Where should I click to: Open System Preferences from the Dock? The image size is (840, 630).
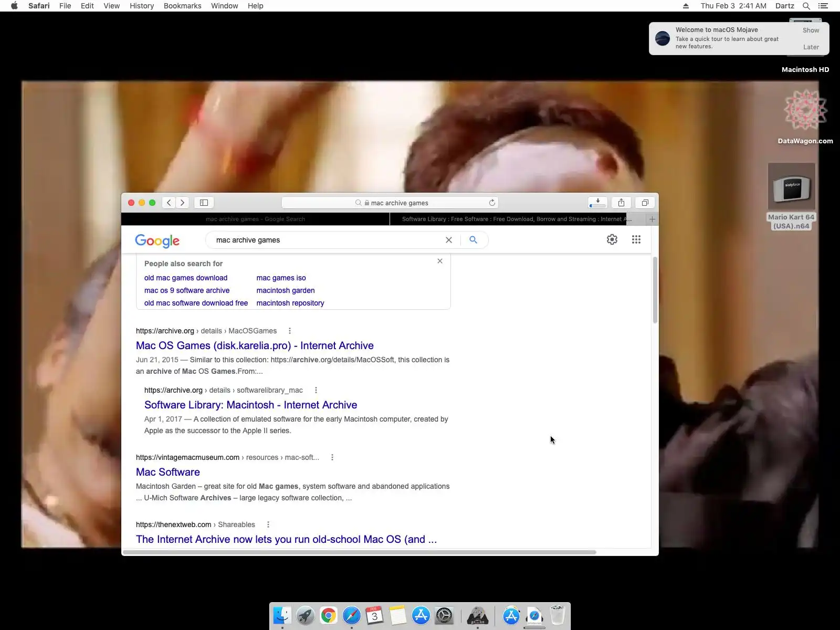pyautogui.click(x=444, y=615)
